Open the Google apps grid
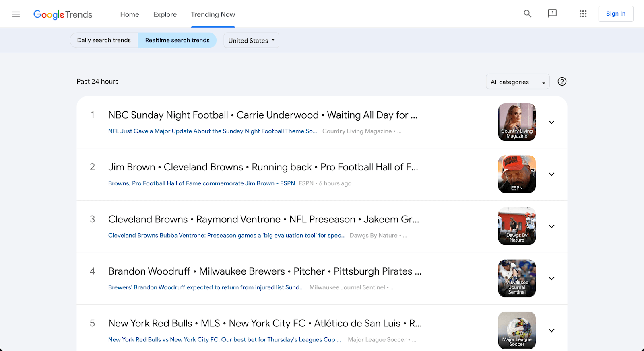The image size is (644, 351). point(583,14)
